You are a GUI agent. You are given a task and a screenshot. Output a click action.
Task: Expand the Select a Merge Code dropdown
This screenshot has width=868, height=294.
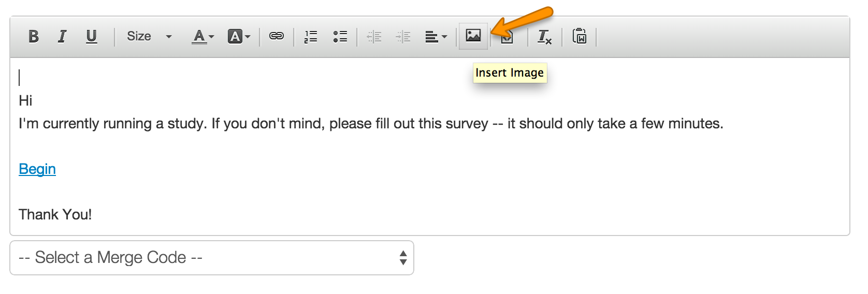click(212, 258)
